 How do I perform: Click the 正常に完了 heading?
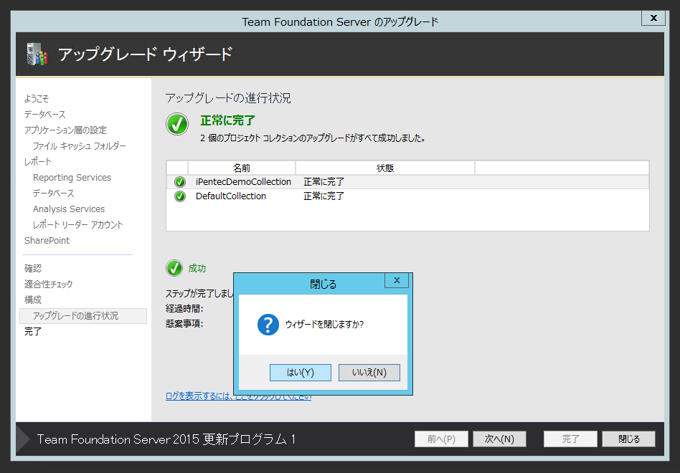pos(228,120)
